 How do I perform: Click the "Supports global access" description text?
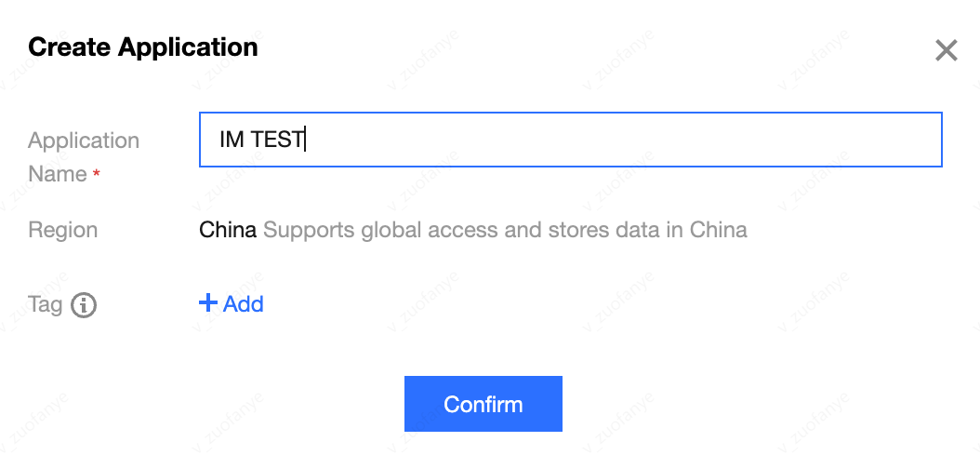click(x=381, y=230)
